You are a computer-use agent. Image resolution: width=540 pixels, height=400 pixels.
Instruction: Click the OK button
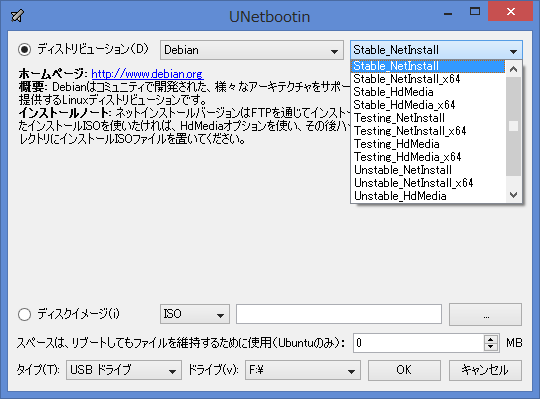[404, 370]
